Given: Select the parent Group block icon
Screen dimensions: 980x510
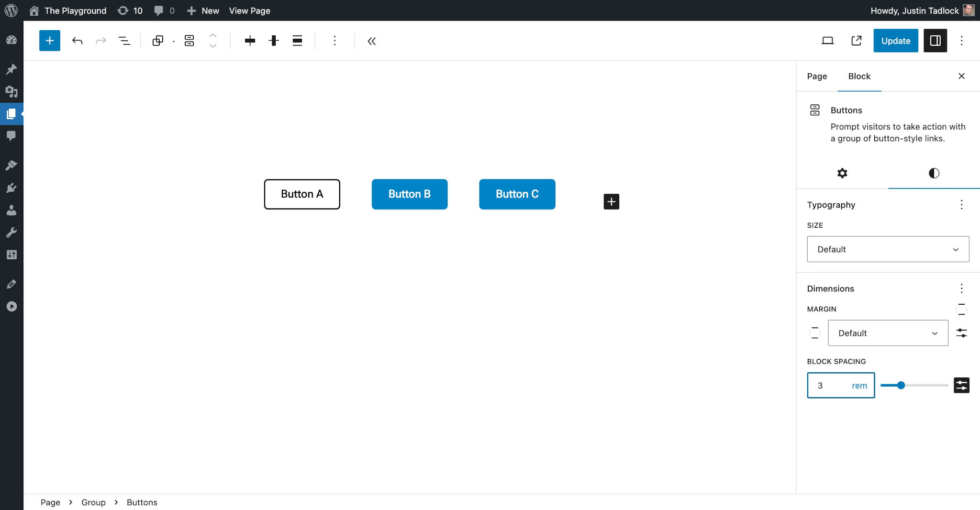Looking at the screenshot, I should 158,41.
